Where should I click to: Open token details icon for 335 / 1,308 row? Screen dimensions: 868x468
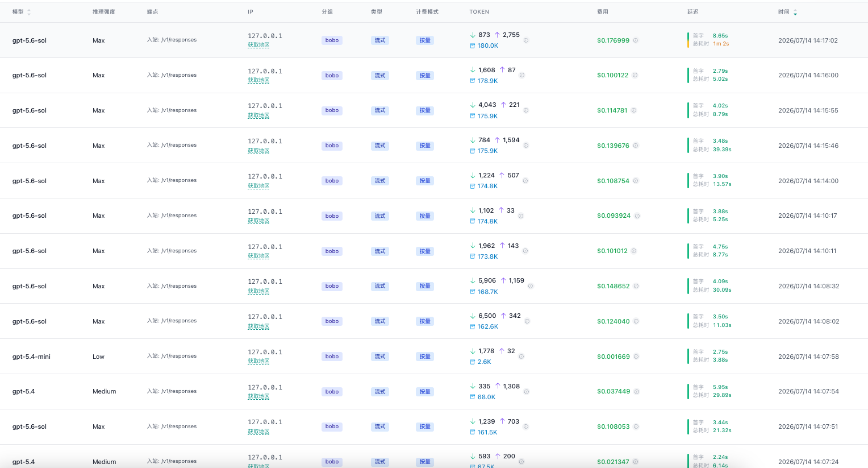pyautogui.click(x=527, y=392)
